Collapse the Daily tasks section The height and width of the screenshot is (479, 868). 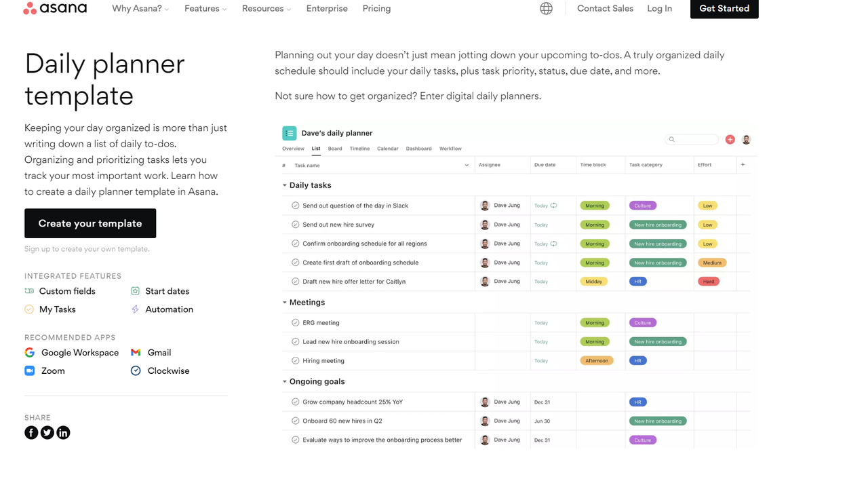click(x=285, y=185)
